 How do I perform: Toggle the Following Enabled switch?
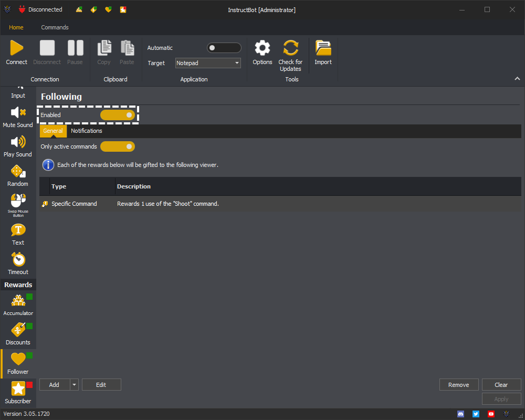(118, 115)
